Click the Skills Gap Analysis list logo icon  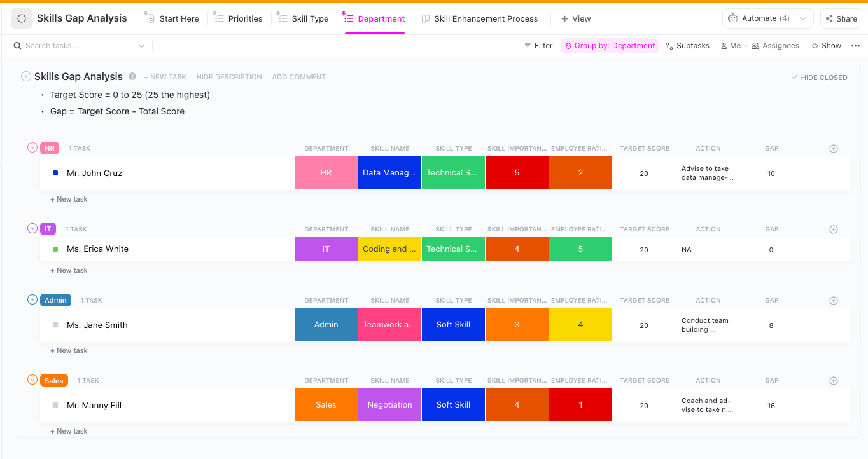click(22, 18)
